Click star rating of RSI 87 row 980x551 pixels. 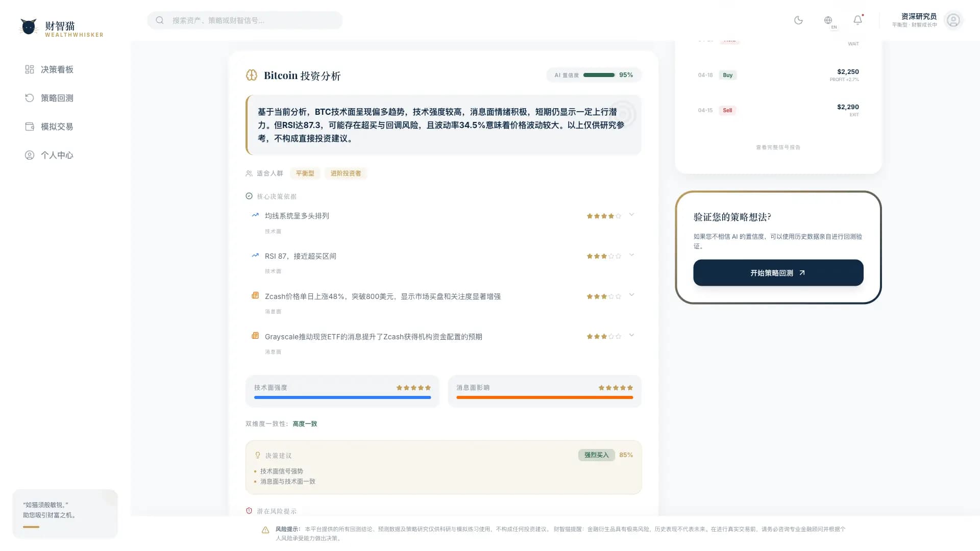tap(604, 256)
